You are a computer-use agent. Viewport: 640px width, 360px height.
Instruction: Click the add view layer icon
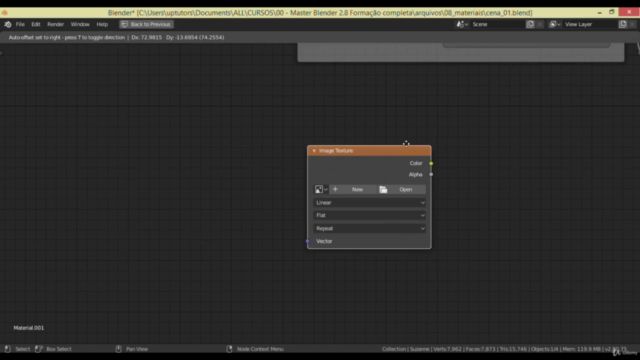coord(623,24)
